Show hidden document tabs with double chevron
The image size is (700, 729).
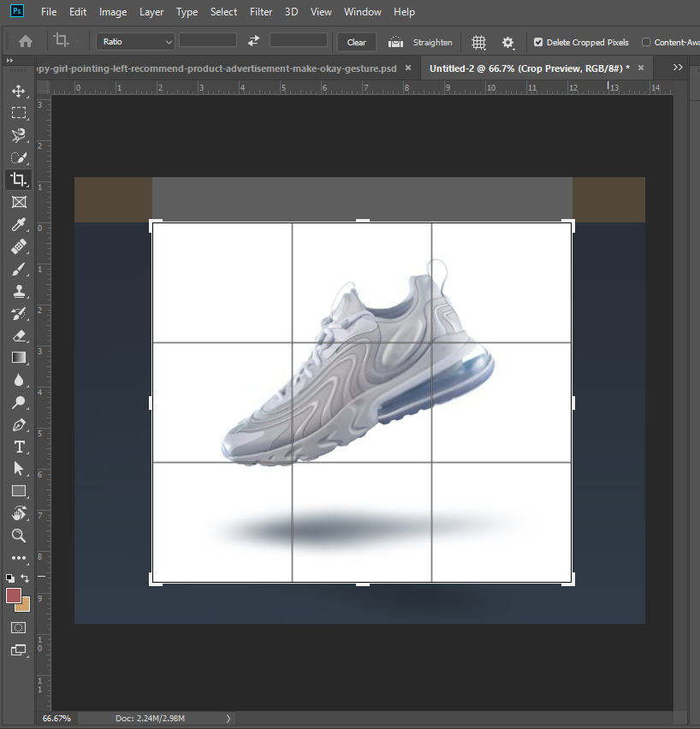[x=678, y=68]
